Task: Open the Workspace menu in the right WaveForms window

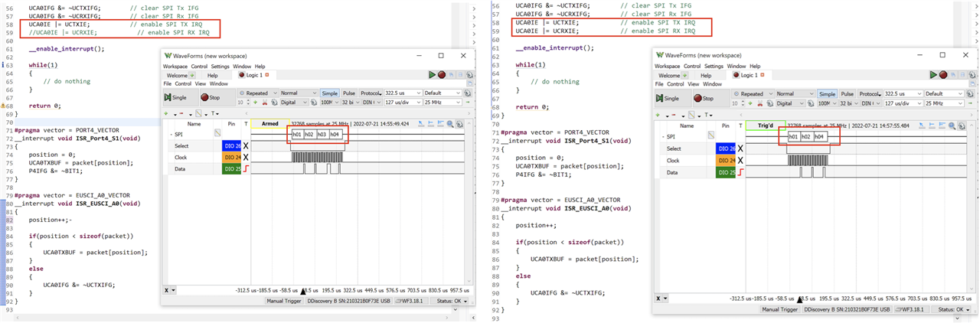Action: pyautogui.click(x=667, y=66)
